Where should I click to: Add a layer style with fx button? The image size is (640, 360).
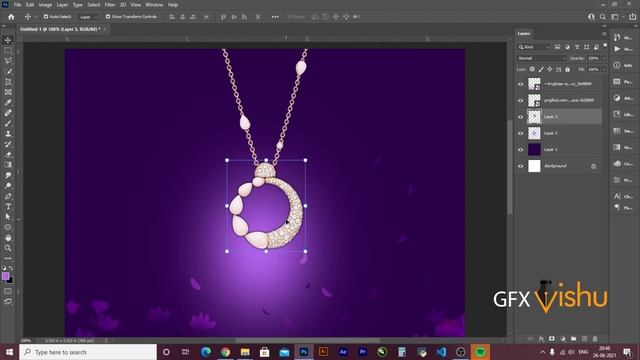(541, 339)
